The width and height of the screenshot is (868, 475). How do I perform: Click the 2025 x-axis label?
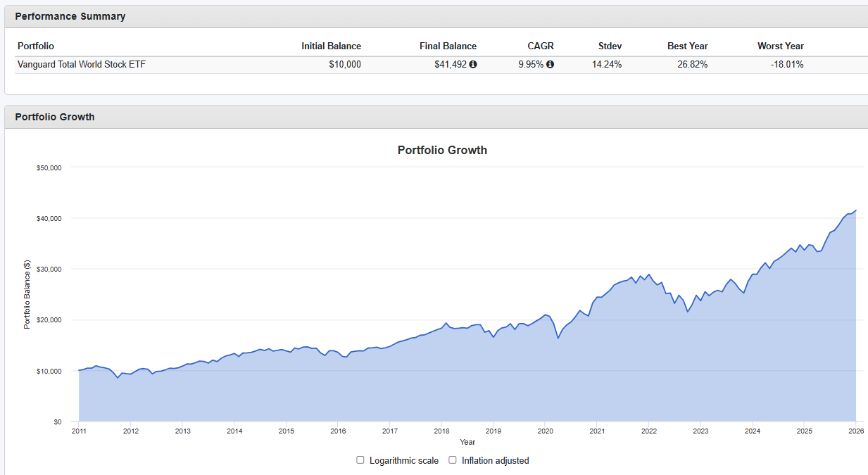[x=804, y=431]
